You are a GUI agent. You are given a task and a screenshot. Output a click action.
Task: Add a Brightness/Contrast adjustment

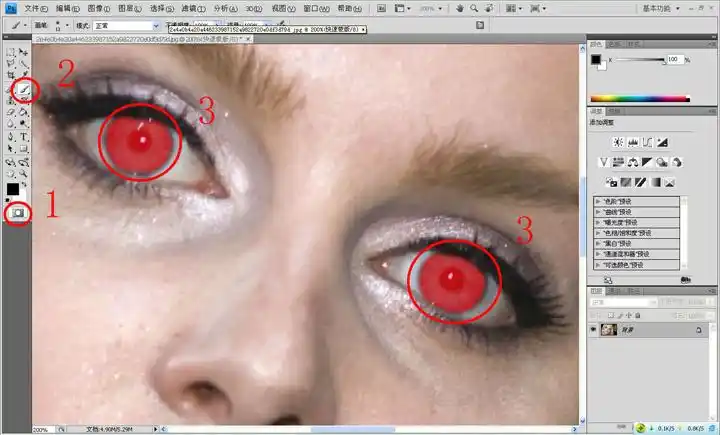tap(618, 142)
